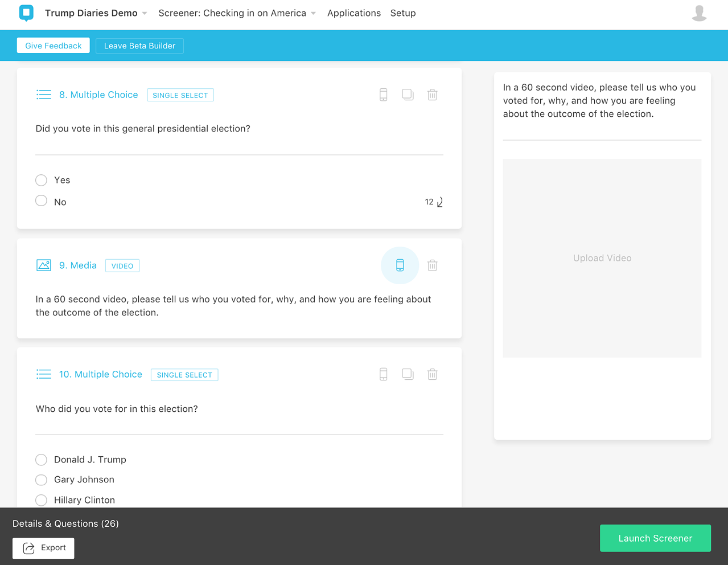Preview question 10 on mobile

coord(384,374)
